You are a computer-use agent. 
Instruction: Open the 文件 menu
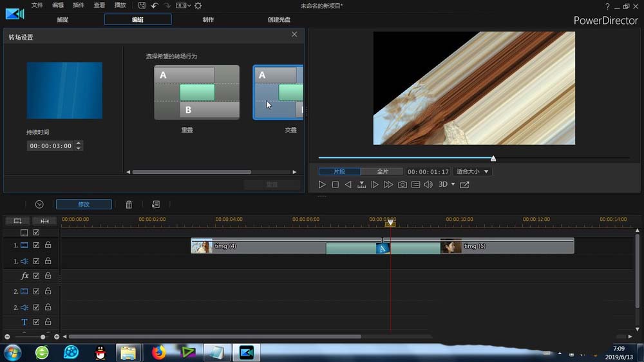click(x=37, y=5)
